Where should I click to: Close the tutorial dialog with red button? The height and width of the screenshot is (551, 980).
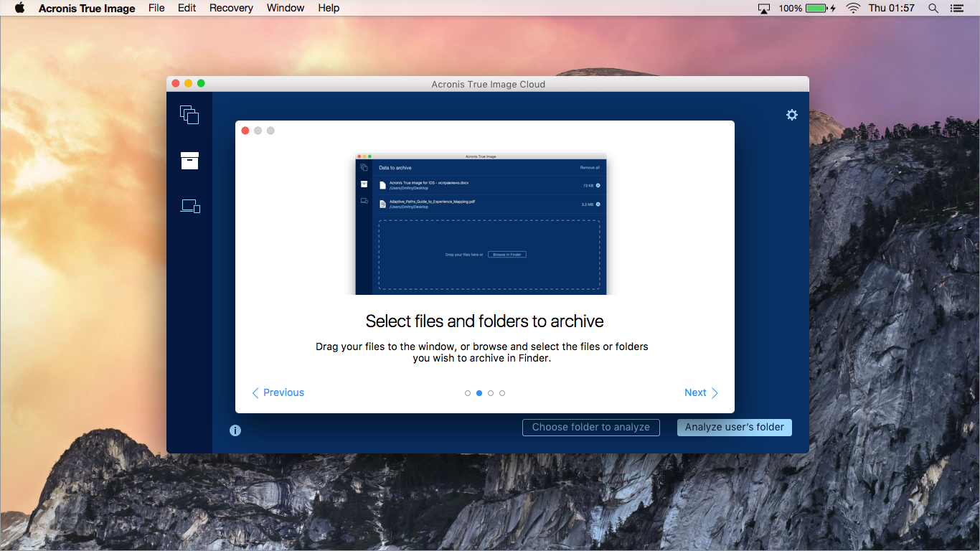pos(245,131)
